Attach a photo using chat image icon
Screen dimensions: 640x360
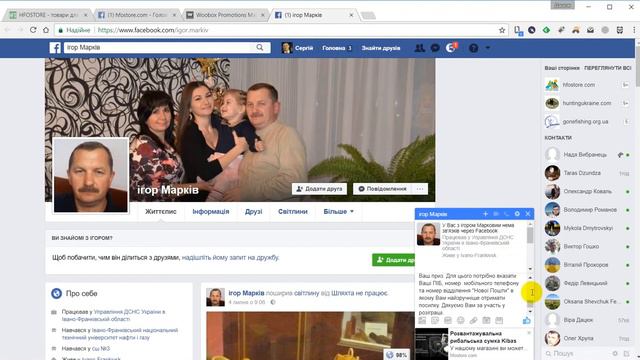[x=422, y=320]
